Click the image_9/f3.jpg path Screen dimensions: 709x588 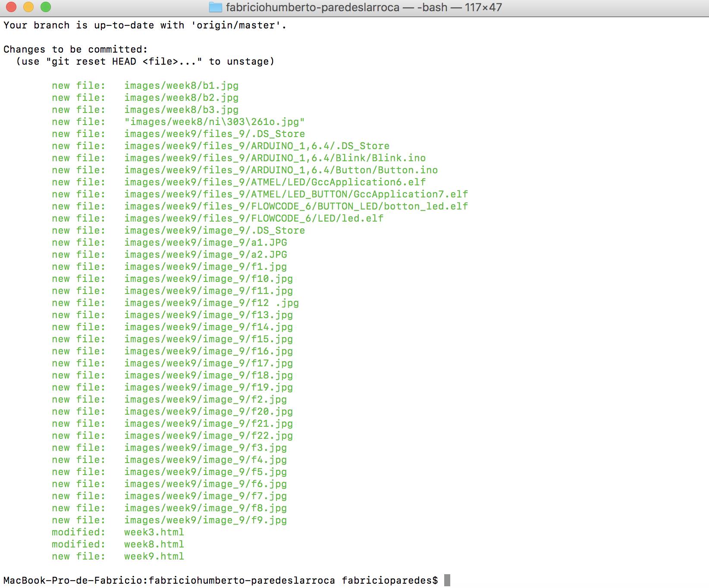(206, 448)
